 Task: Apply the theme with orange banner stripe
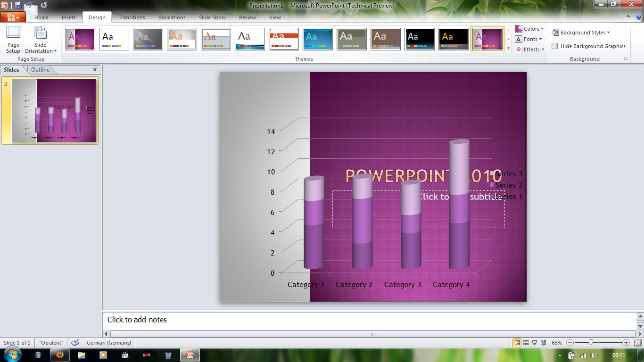click(284, 39)
